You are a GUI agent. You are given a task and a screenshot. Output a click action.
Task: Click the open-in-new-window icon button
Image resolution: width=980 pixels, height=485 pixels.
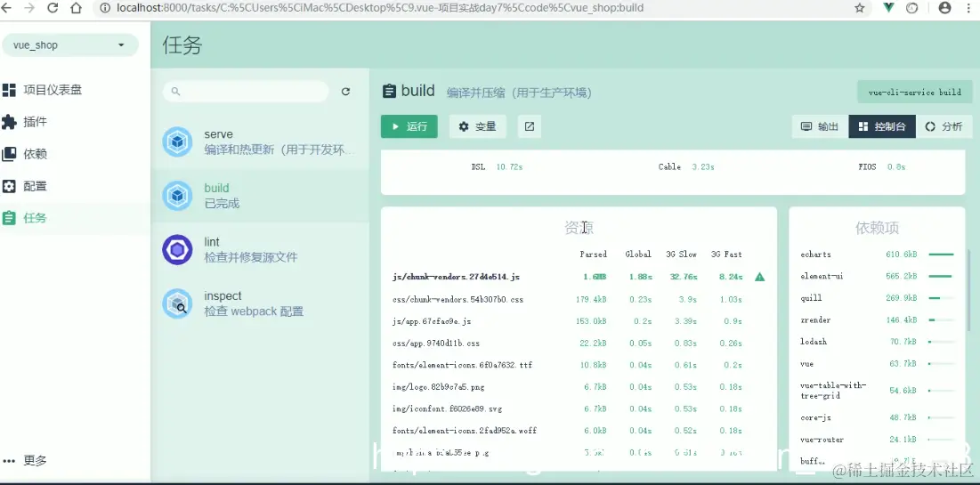530,126
